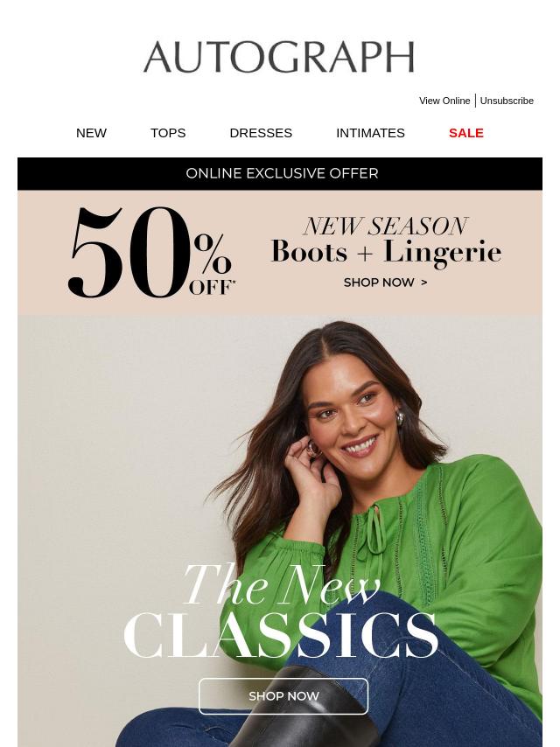Open the INTIMATES category
This screenshot has height=747, width=560.
pyautogui.click(x=370, y=133)
